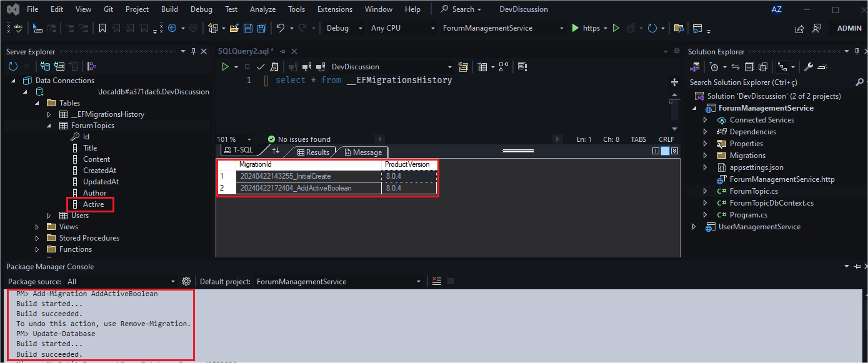The width and height of the screenshot is (868, 363).
Task: Click the Connect to Database icon
Action: [45, 66]
